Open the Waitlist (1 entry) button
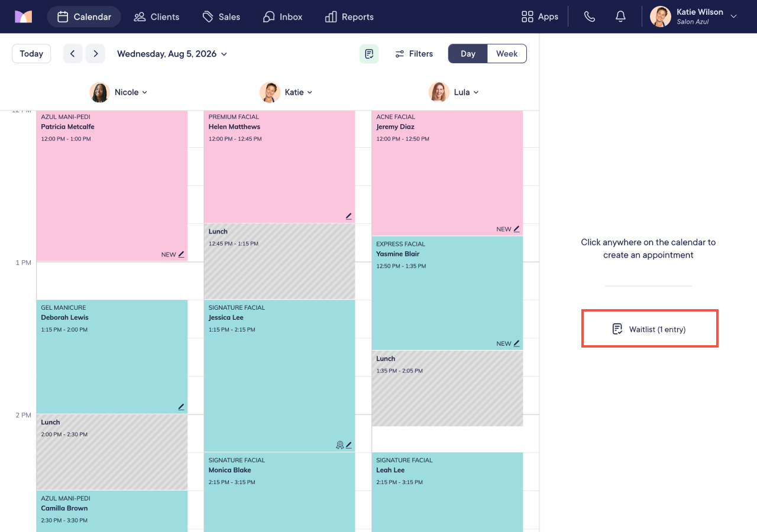Screen dimensions: 757x532 point(649,329)
